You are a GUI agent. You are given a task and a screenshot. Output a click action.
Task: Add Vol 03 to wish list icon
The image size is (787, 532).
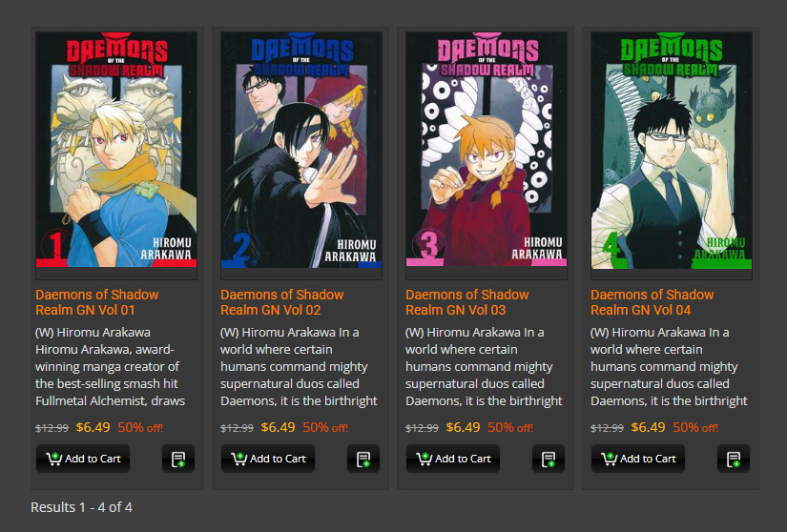coord(549,459)
